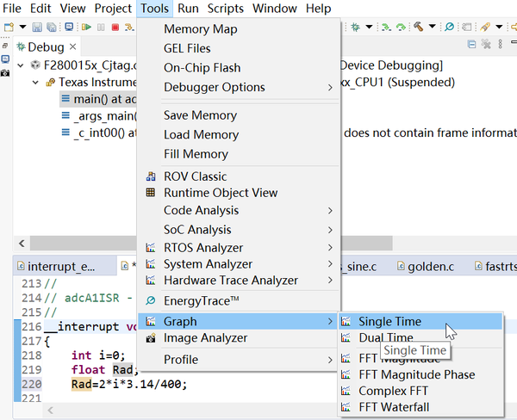
Task: Click Memory Map menu entry
Action: 200,29
